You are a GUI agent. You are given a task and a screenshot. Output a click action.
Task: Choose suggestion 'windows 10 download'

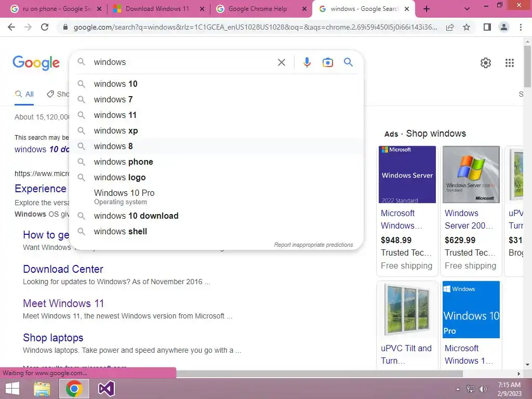[216, 216]
